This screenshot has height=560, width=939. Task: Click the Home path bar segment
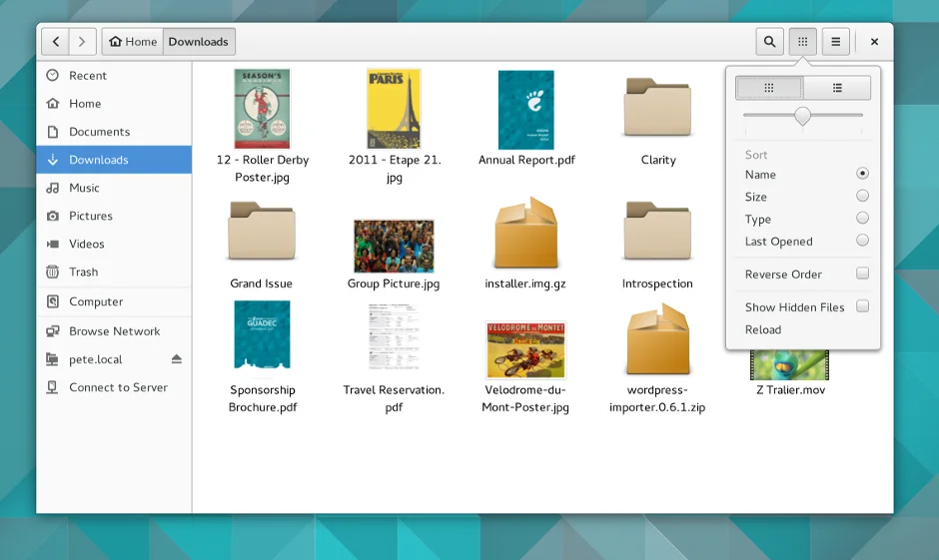tap(133, 42)
